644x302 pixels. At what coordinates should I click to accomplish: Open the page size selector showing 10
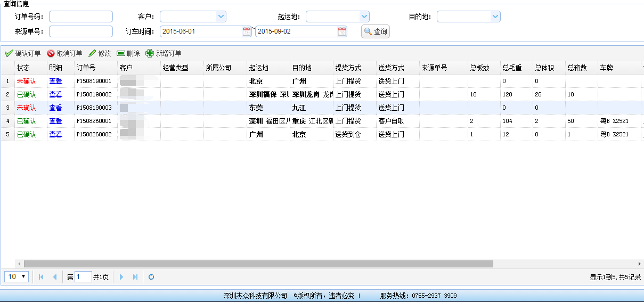click(16, 276)
